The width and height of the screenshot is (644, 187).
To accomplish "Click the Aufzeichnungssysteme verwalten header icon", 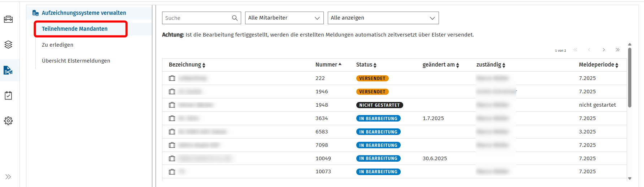I will [x=35, y=13].
